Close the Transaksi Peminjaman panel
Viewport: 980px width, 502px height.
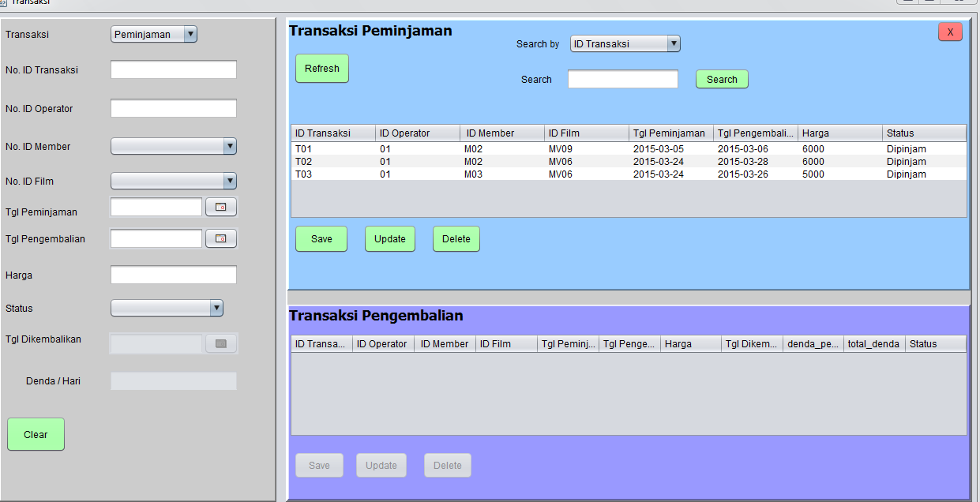click(949, 32)
